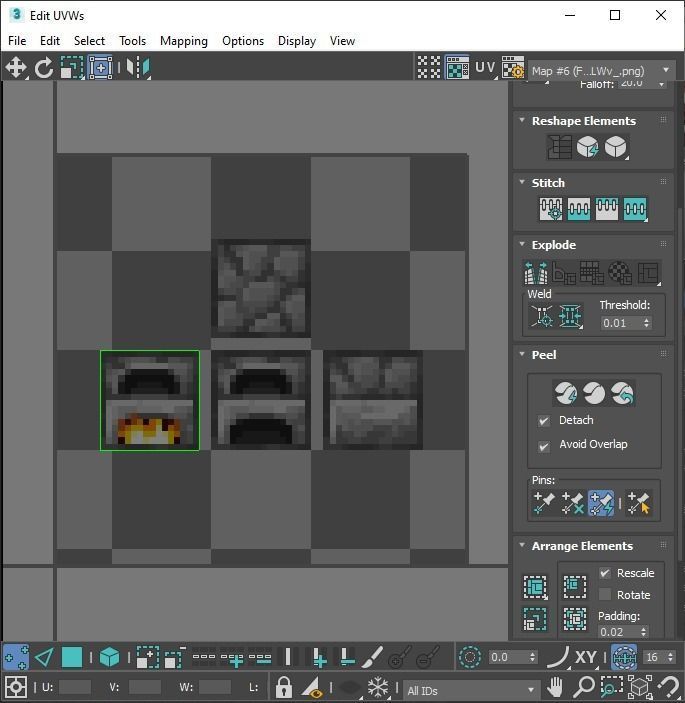Open the All IDs dropdown
This screenshot has width=685, height=703.
pyautogui.click(x=470, y=690)
